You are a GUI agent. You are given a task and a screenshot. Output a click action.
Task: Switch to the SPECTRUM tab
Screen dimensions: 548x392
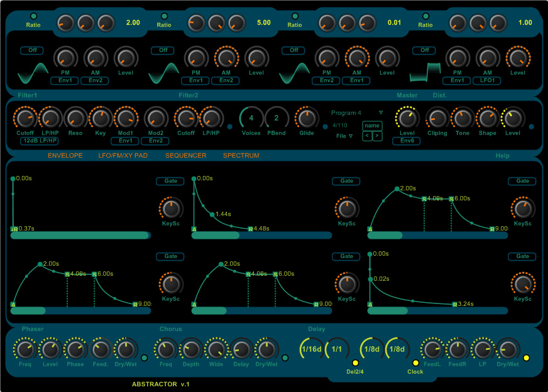pos(241,155)
